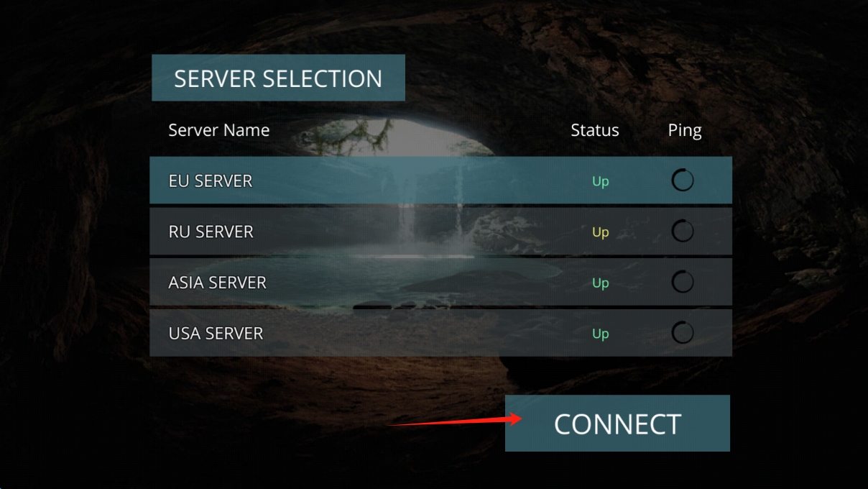The image size is (868, 489).
Task: Click the Up status of USA SERVER
Action: click(x=601, y=334)
